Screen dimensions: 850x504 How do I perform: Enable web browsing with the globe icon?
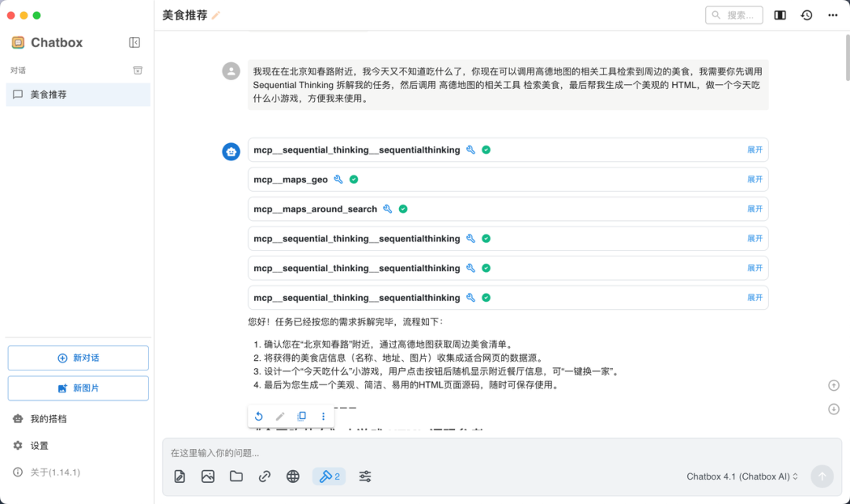(x=293, y=476)
